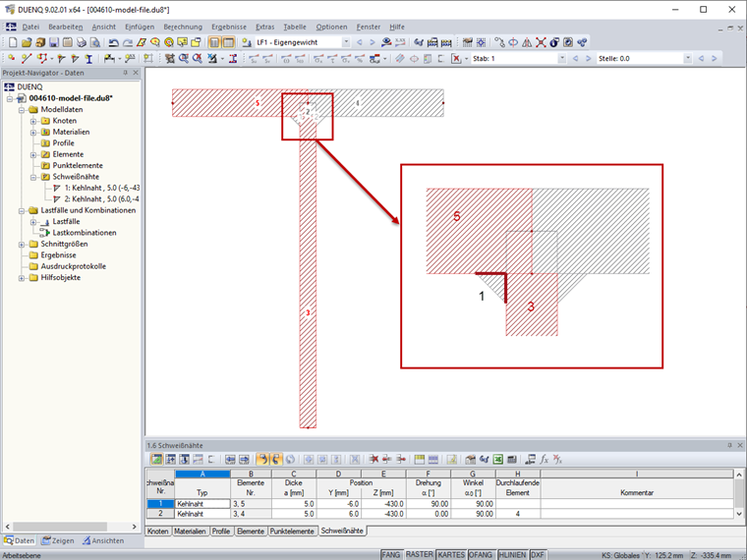
Task: Select the Punktelemente tree item
Action: pyautogui.click(x=78, y=165)
